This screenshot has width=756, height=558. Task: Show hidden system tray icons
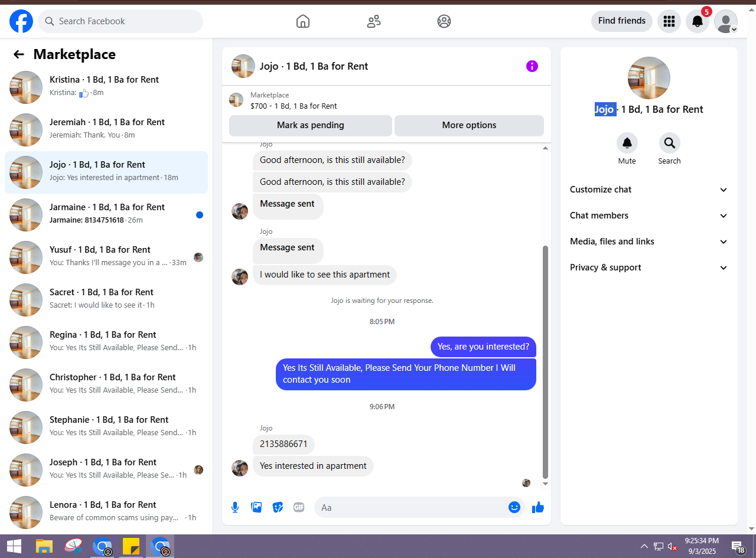[644, 547]
